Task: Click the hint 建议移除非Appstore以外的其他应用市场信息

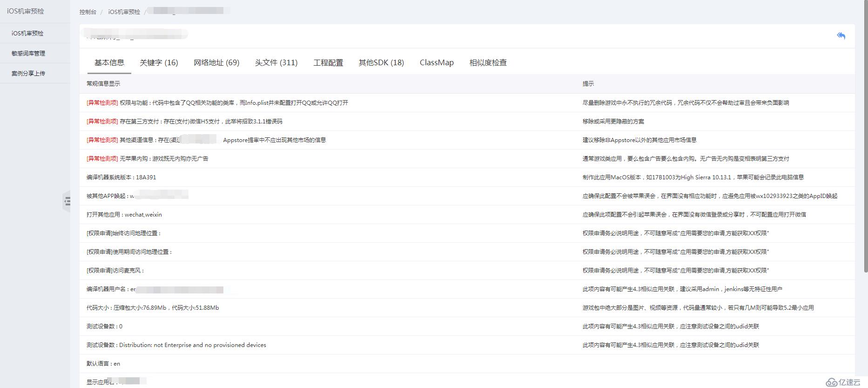Action: click(x=639, y=140)
